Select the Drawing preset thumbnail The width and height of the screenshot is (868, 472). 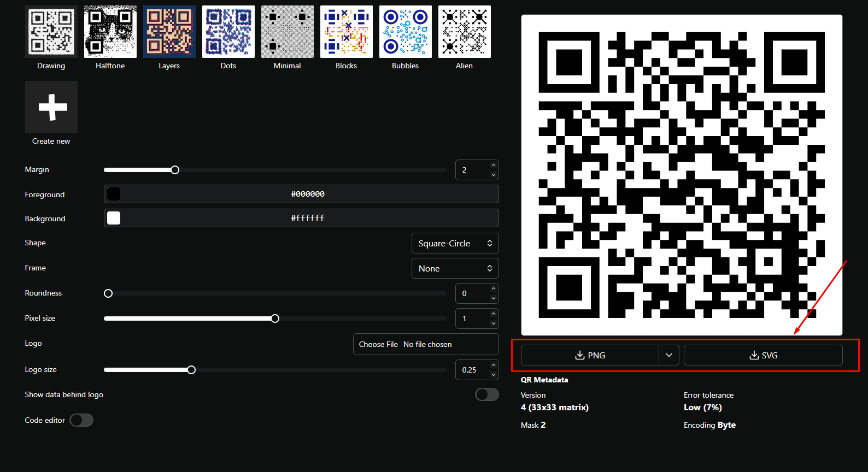(x=51, y=32)
